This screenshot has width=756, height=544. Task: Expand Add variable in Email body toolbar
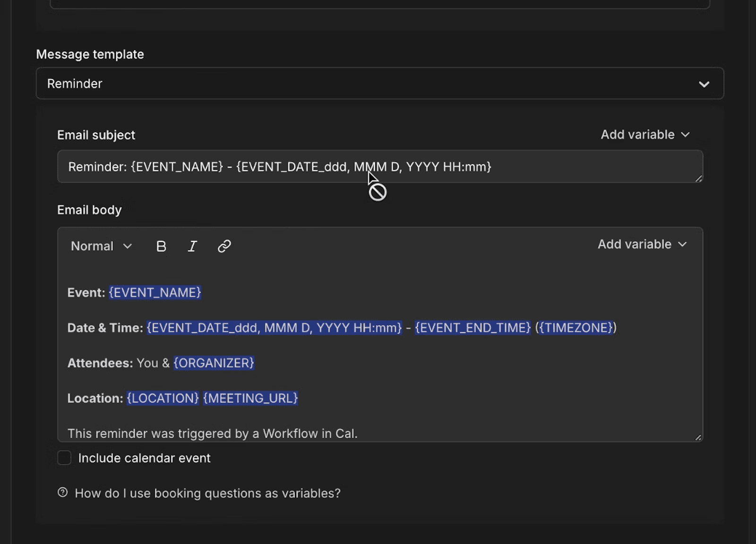642,244
